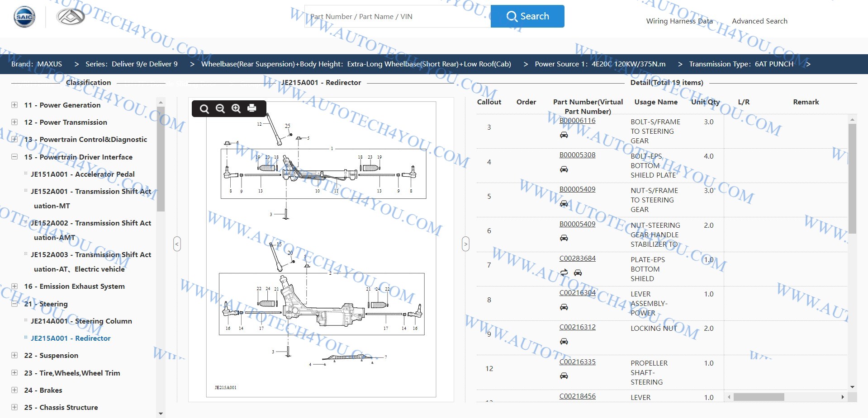The height and width of the screenshot is (418, 868).
Task: Collapse 15 - Powertrain Driver Interface category
Action: coord(15,157)
